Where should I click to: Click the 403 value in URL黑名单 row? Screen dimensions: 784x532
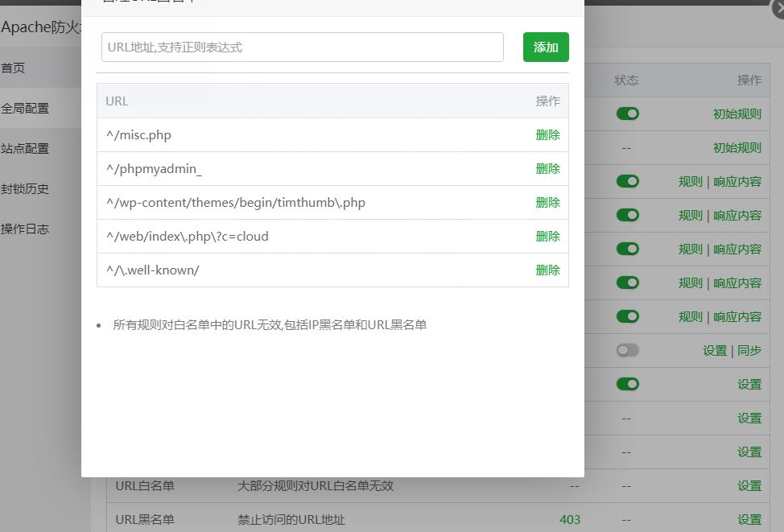570,519
